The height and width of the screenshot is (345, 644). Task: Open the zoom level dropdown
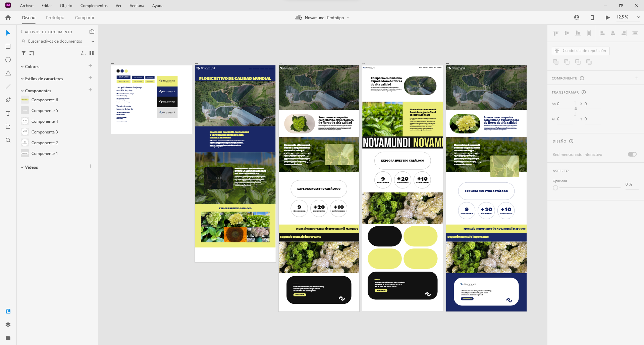[638, 17]
